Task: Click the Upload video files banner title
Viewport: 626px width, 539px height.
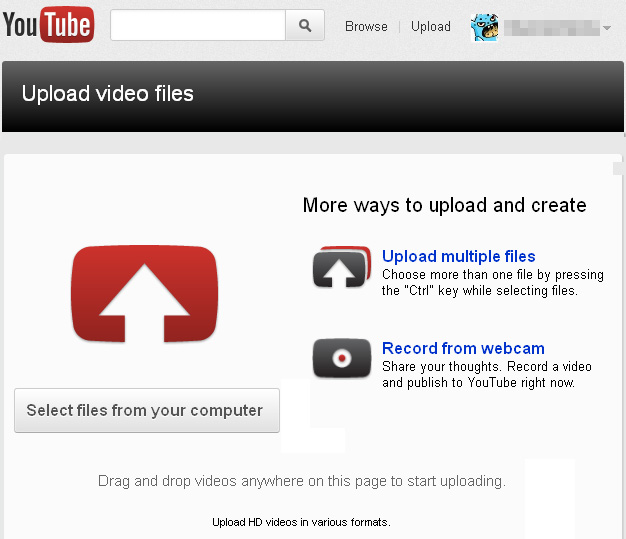Action: pos(107,94)
